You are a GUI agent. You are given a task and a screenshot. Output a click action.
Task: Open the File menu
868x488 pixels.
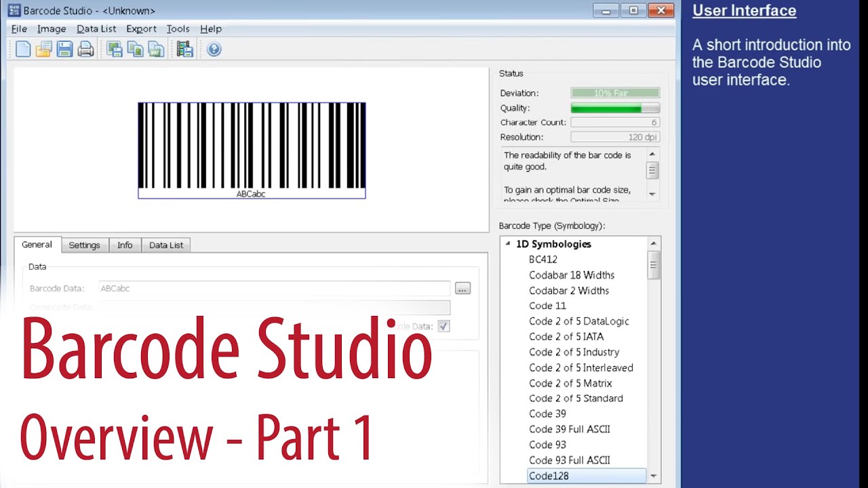19,28
